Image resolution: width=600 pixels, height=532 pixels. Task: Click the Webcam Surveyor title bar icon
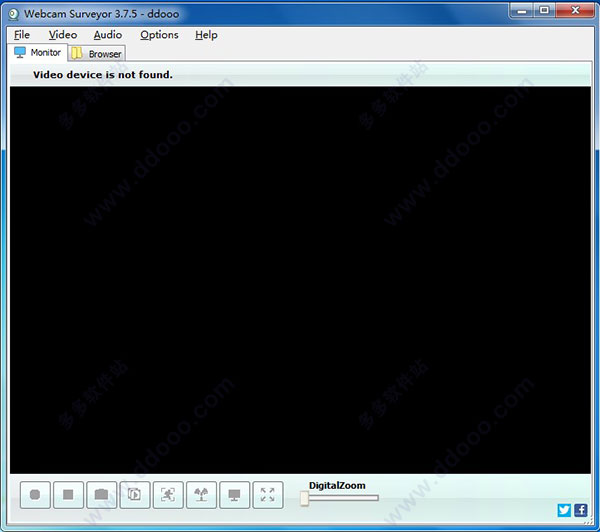pyautogui.click(x=14, y=14)
